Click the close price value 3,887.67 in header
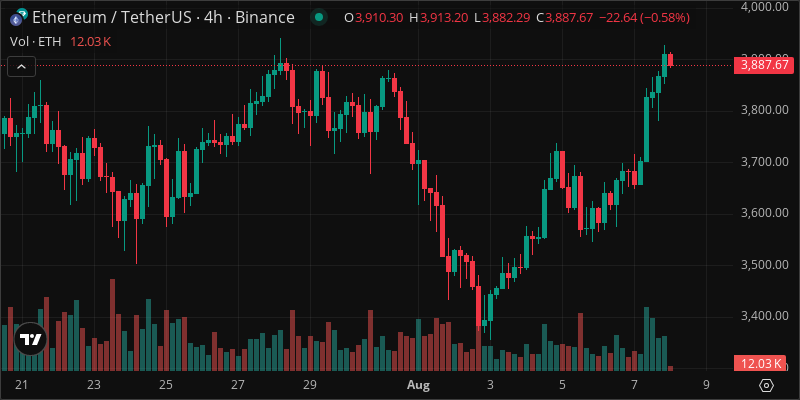The image size is (800, 400). (570, 18)
